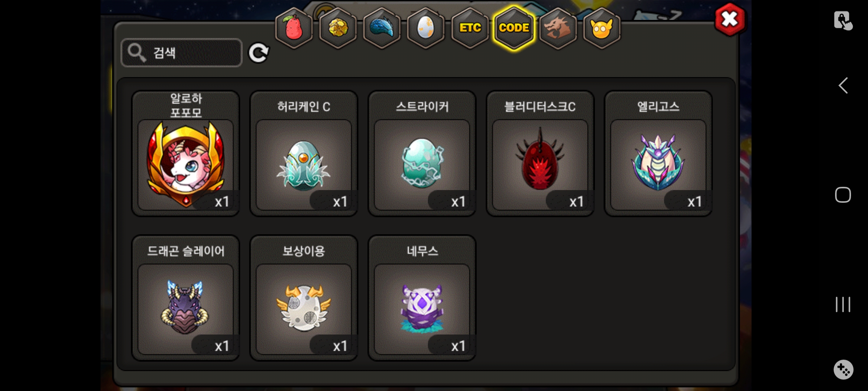
Task: Select the egg category tab
Action: pos(426,28)
